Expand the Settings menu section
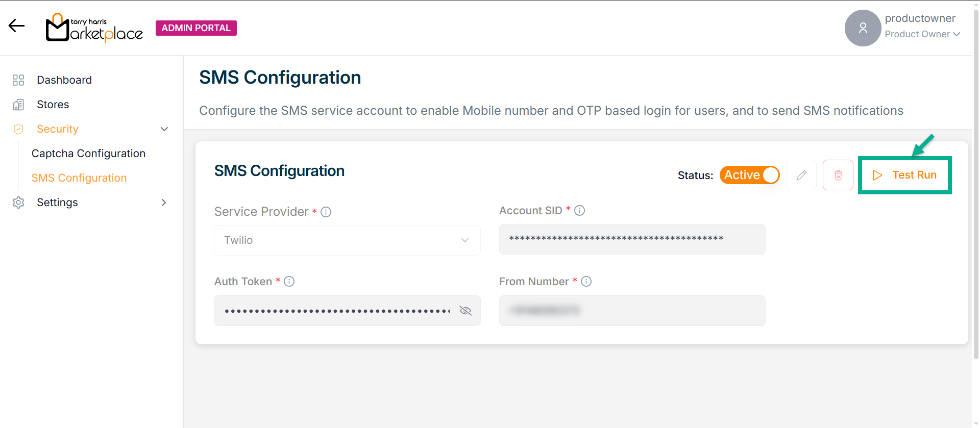The height and width of the screenshot is (428, 980). tap(164, 203)
